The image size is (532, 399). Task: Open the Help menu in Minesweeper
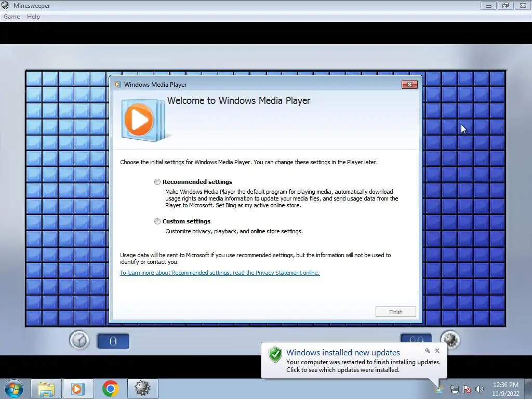pyautogui.click(x=33, y=17)
